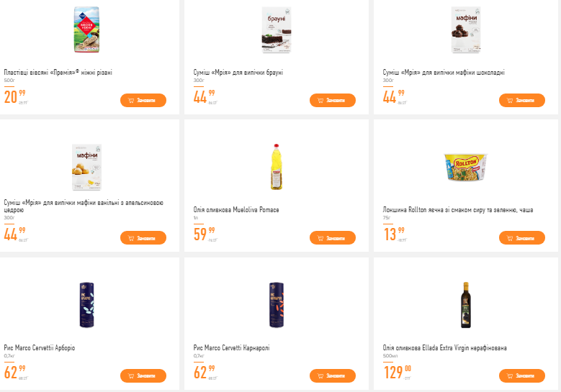Open link Суміш «Мрія» для випічки мафіни шоколадні
Screen dimensions: 561x392
tap(444, 73)
